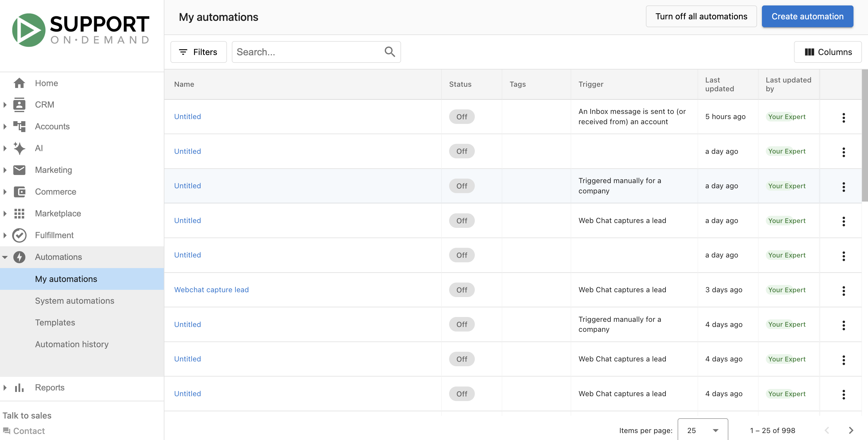Click the AI sparkle icon

(19, 148)
